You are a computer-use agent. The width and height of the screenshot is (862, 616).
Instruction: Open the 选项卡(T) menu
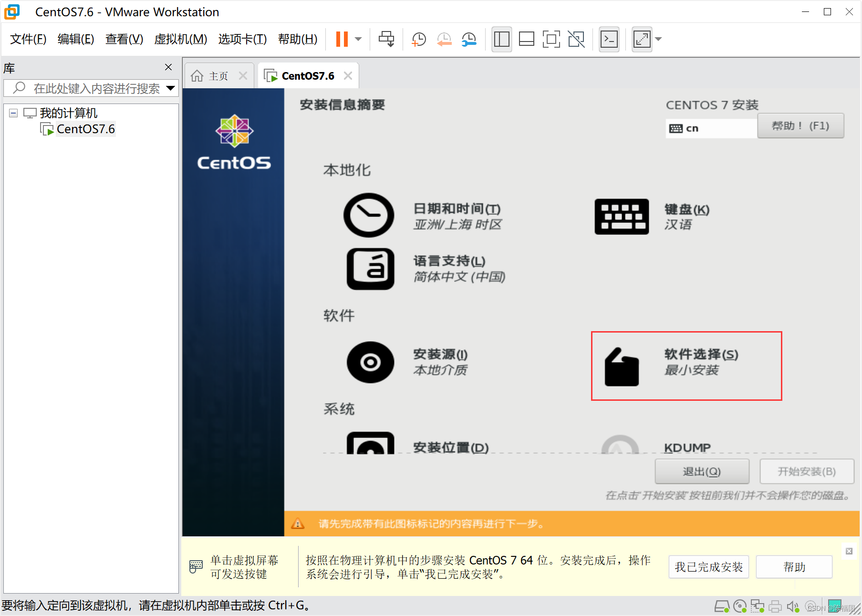(x=242, y=39)
